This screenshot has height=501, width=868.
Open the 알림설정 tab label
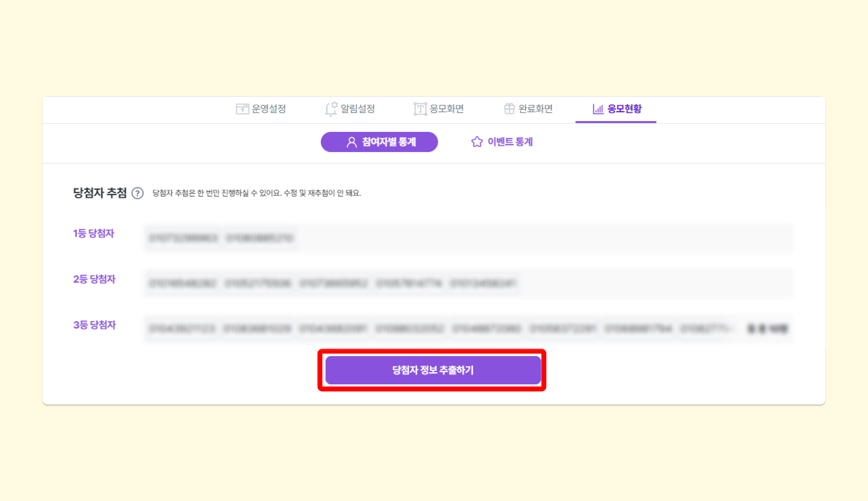[357, 109]
